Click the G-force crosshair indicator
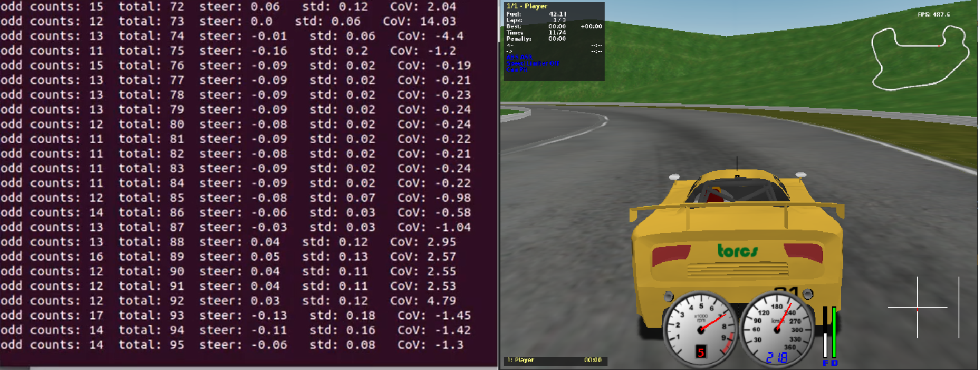This screenshot has height=370, width=980. click(918, 307)
